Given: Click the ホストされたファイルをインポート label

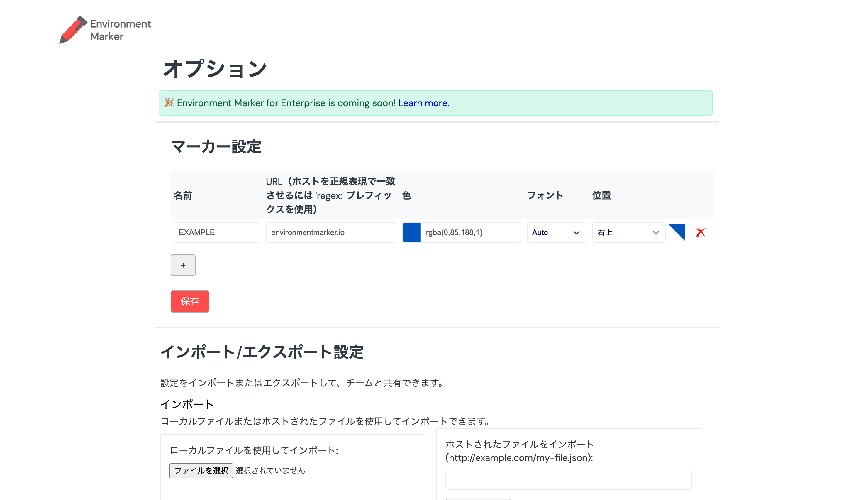Looking at the screenshot, I should click(x=519, y=451).
